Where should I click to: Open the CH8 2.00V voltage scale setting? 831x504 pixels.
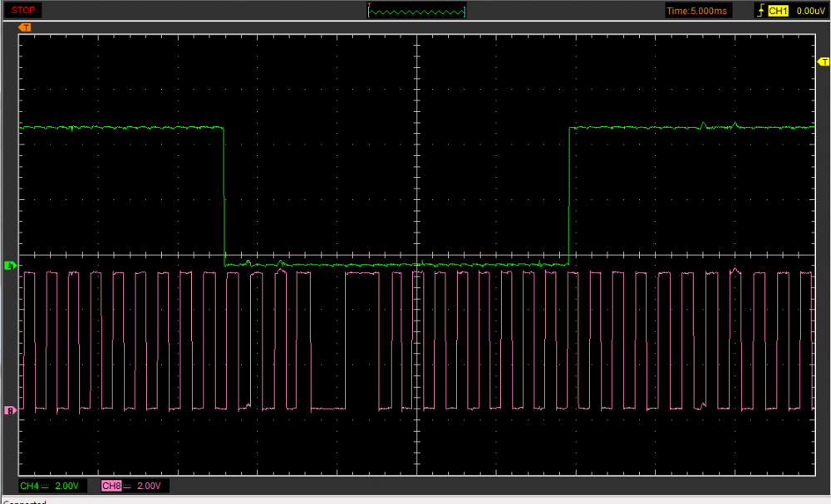(x=147, y=486)
